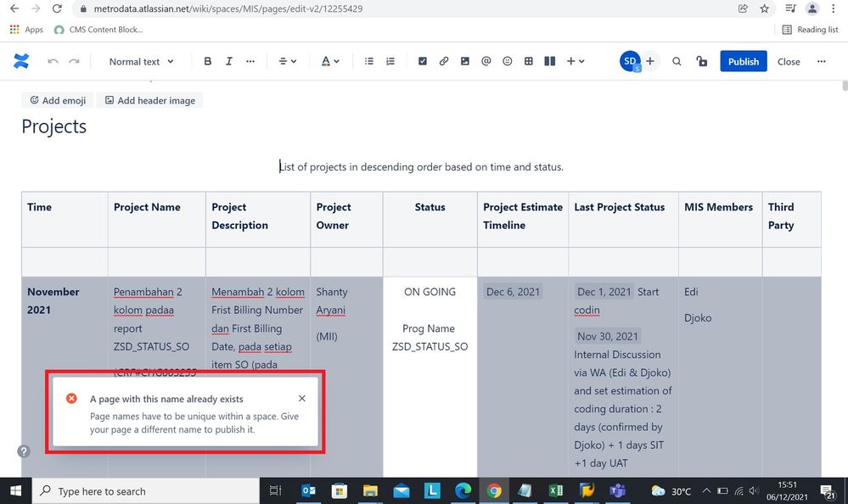The width and height of the screenshot is (848, 504).
Task: Open the Reading list
Action: pyautogui.click(x=810, y=30)
